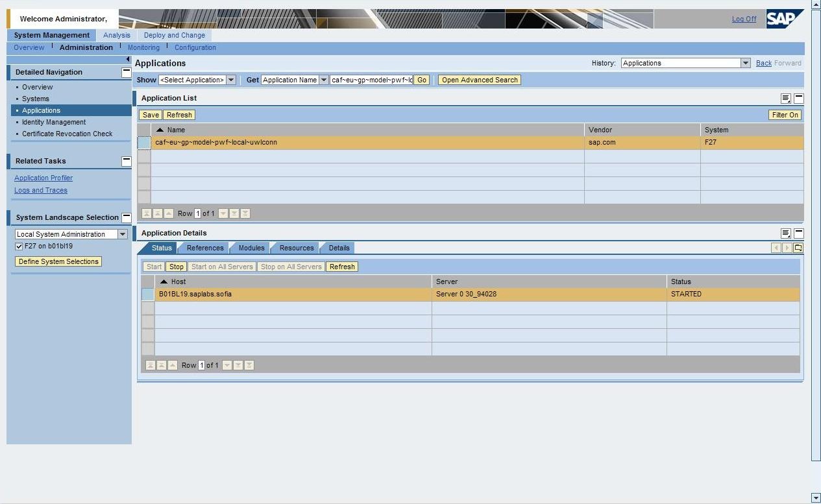
Task: Click the application name search input field
Action: click(371, 80)
